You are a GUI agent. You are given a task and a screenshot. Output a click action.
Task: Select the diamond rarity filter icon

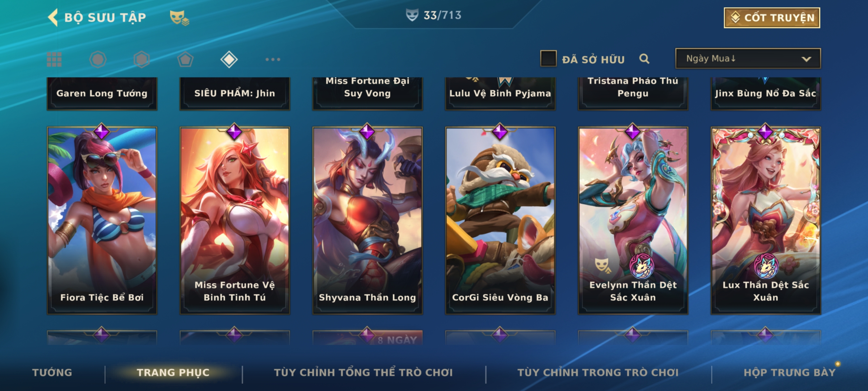tap(229, 59)
